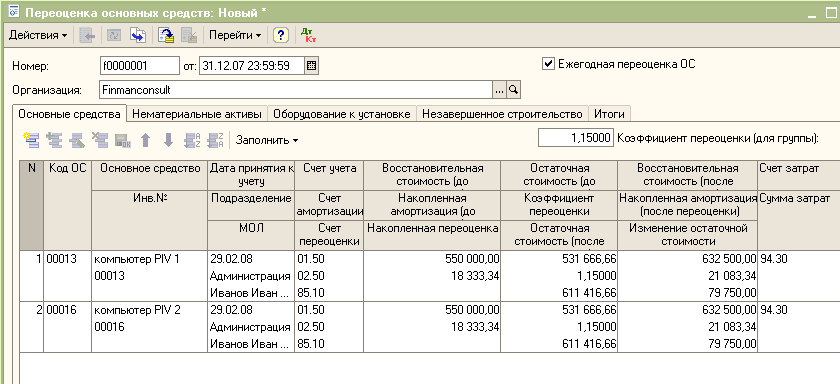Show postings via the Дт/Кт icon
The width and height of the screenshot is (840, 384).
(x=308, y=35)
